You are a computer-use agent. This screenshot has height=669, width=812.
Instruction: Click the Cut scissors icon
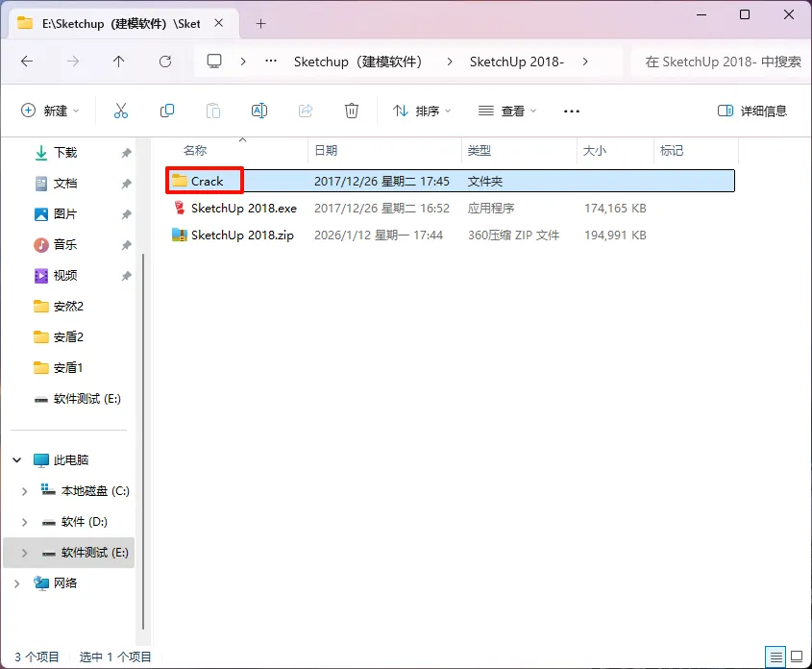(121, 111)
